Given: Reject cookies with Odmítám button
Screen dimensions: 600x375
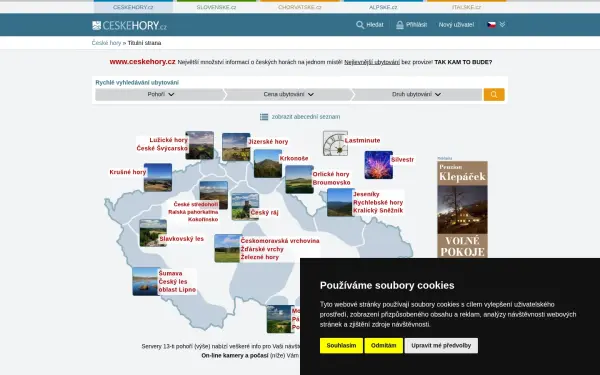Looking at the screenshot, I should click(x=383, y=346).
